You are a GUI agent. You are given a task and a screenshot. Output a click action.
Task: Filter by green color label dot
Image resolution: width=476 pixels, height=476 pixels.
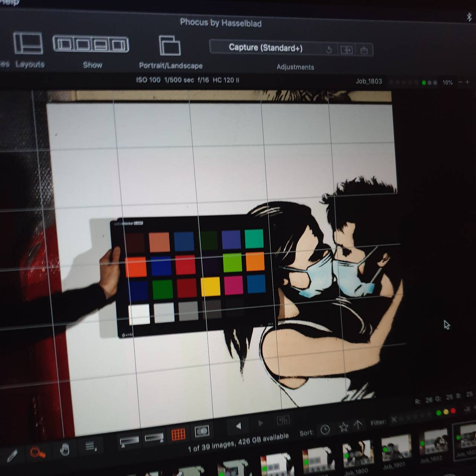[x=439, y=413]
